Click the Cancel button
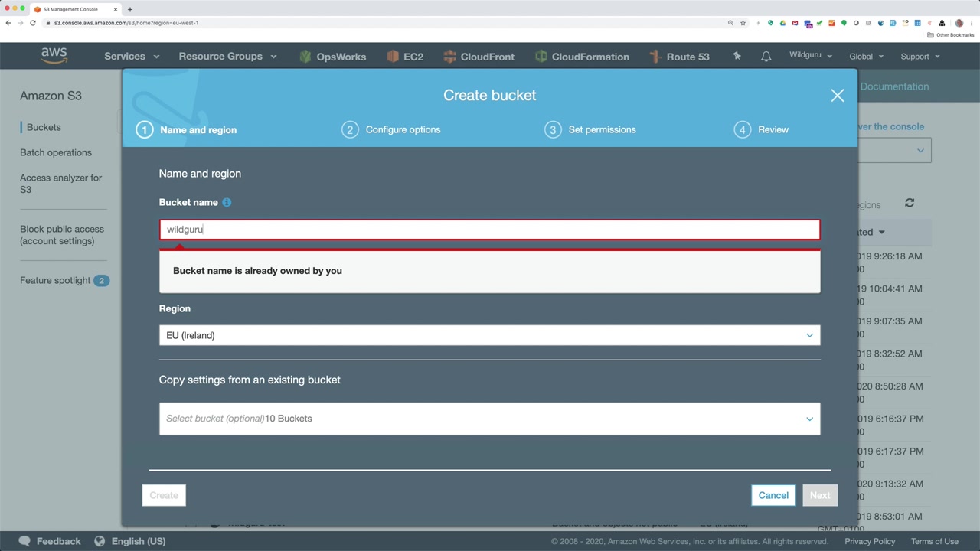980x551 pixels. coord(773,495)
